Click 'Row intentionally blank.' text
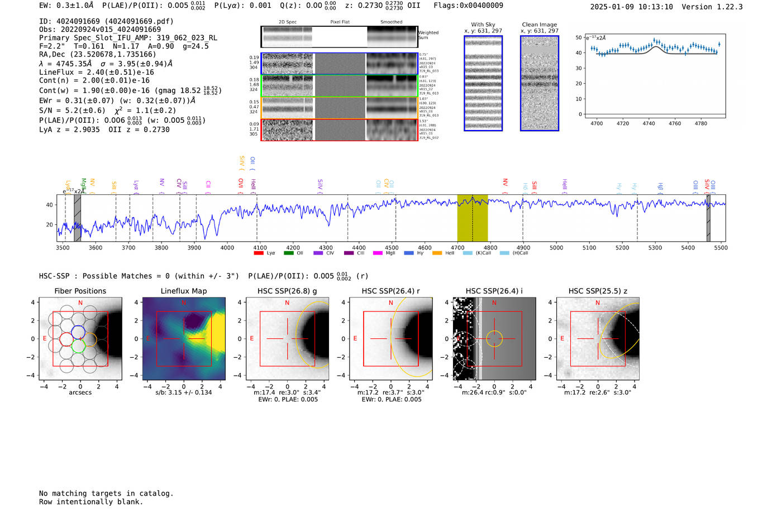 click(91, 502)
